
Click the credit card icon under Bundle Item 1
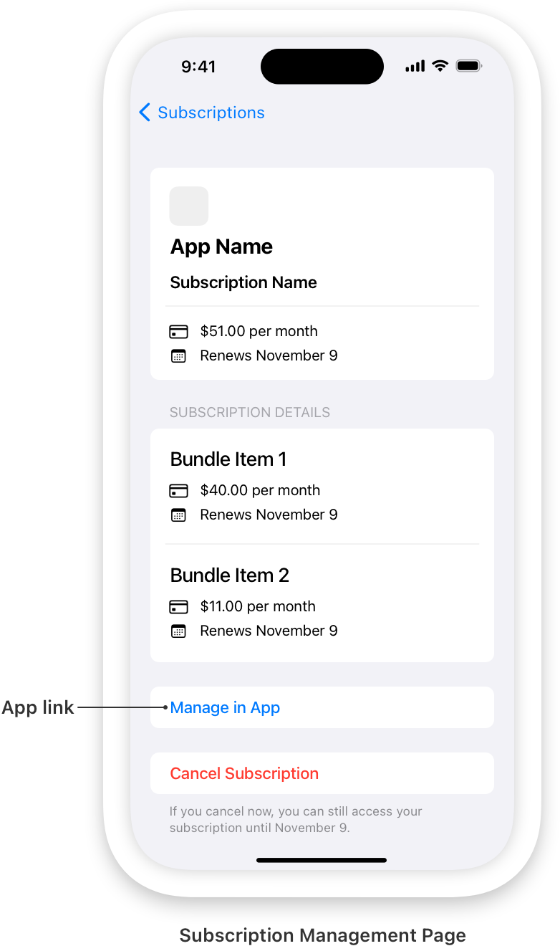(178, 490)
